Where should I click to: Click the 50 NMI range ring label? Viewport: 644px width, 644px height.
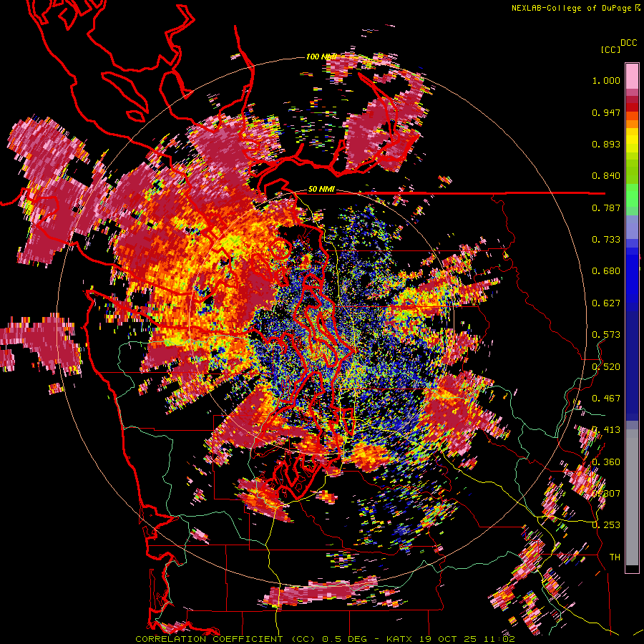[x=321, y=190]
